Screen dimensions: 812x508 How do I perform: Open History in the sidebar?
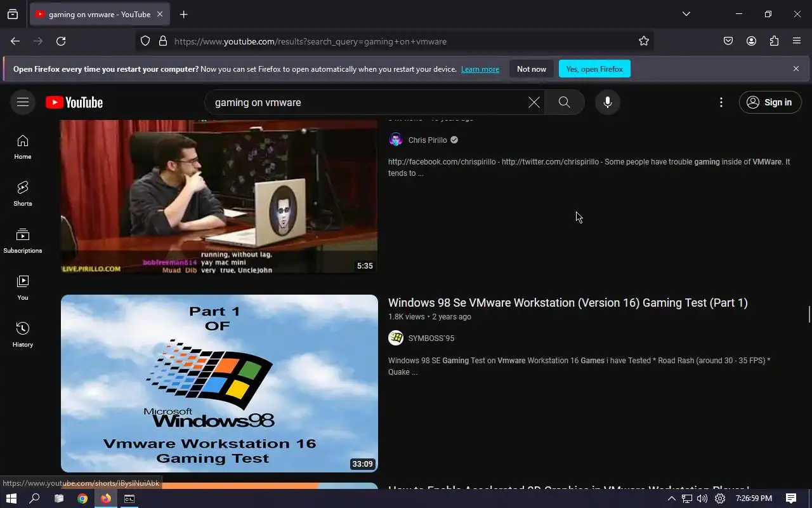click(x=23, y=335)
